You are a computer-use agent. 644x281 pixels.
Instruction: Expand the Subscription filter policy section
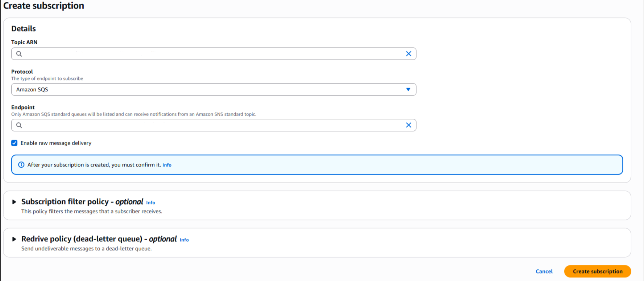pos(14,202)
